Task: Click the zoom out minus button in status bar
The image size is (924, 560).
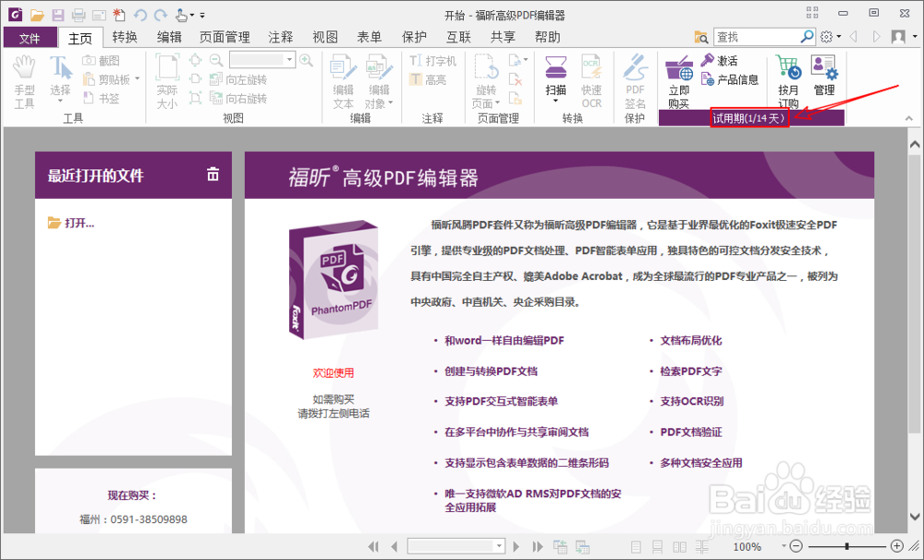Action: click(796, 546)
